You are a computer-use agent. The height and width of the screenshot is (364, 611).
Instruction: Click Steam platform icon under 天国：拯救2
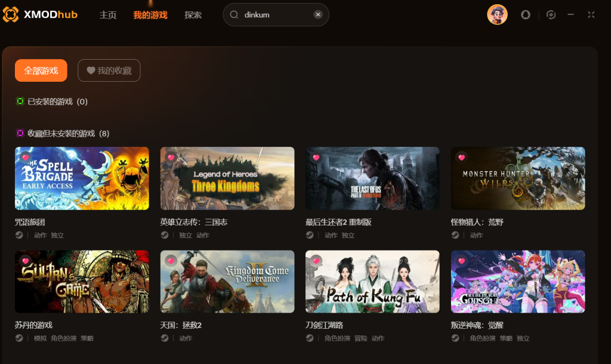(165, 338)
